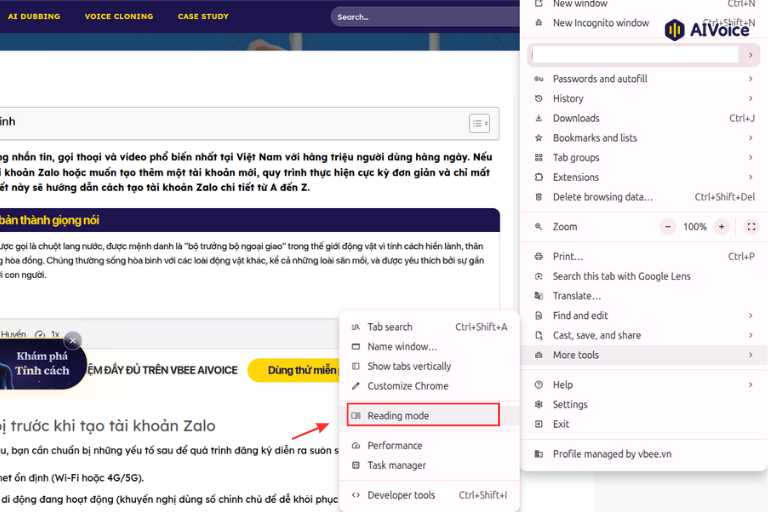Click the Passwords key icon

click(x=539, y=78)
